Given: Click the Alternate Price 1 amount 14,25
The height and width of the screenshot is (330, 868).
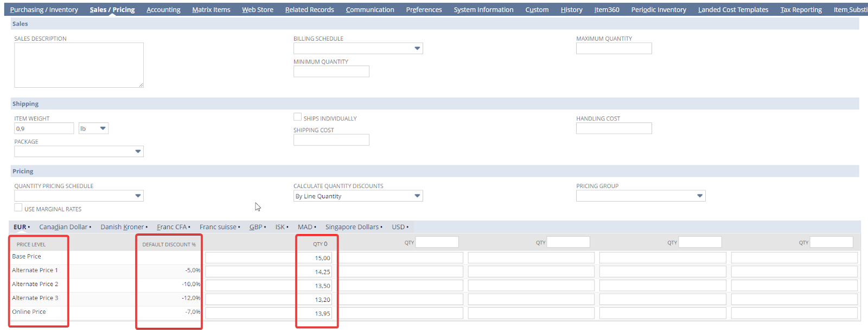Looking at the screenshot, I should (x=322, y=272).
